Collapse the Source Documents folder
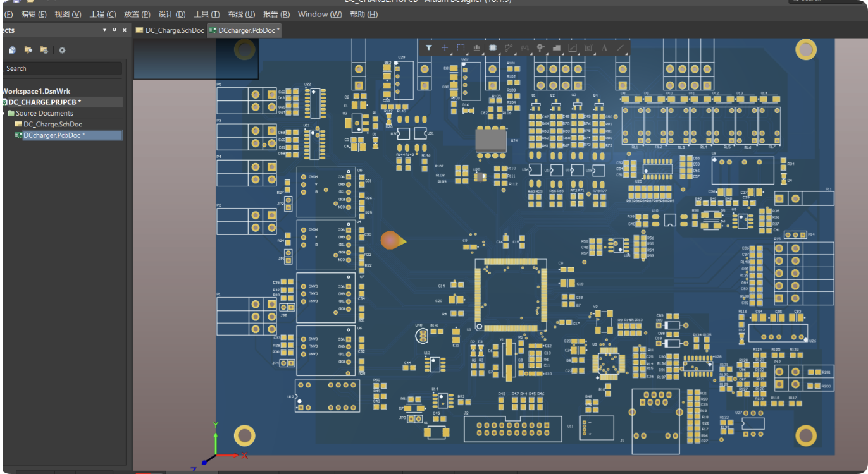 click(4, 113)
